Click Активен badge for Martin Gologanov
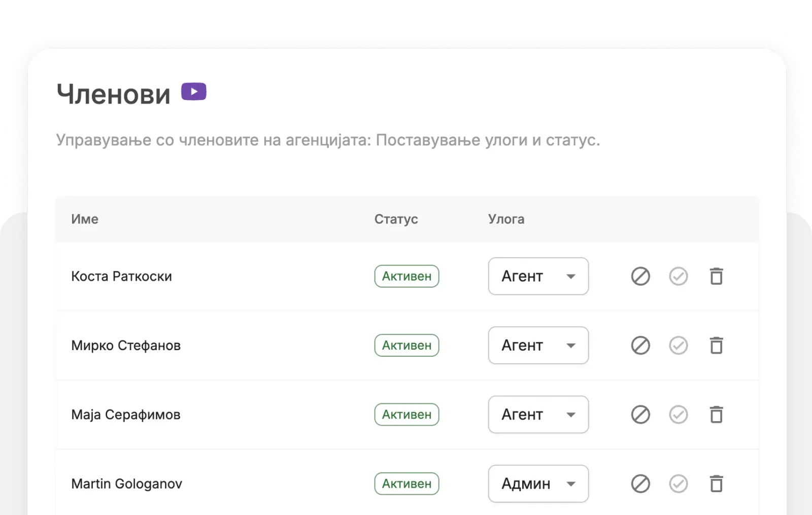Image resolution: width=812 pixels, height=515 pixels. click(407, 484)
